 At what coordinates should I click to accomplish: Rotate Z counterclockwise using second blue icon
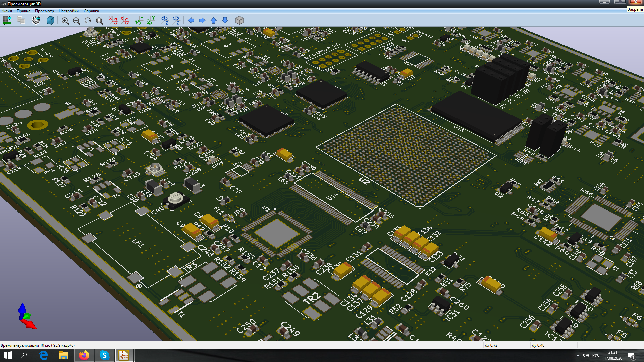[176, 21]
